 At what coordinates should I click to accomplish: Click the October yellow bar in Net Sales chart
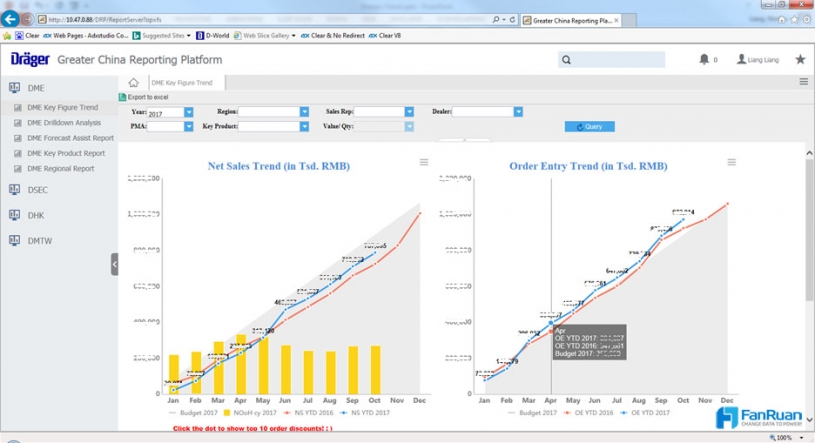pyautogui.click(x=375, y=370)
